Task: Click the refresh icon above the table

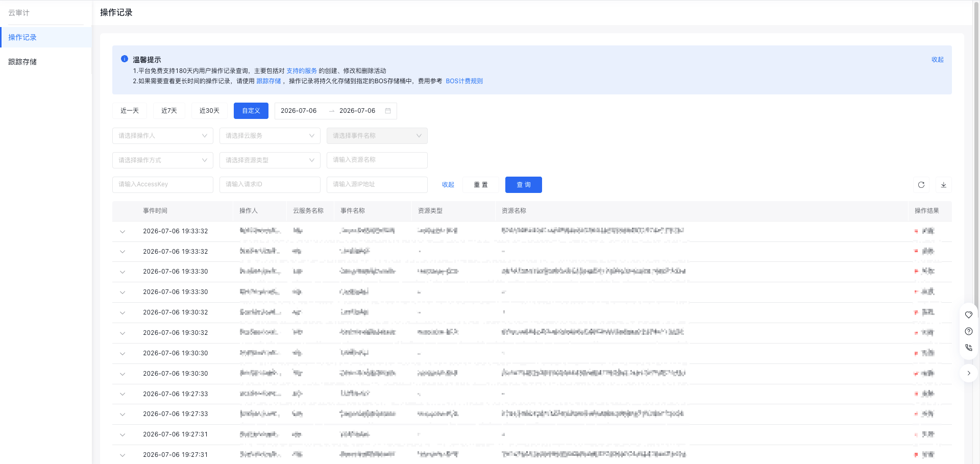Action: (x=921, y=185)
